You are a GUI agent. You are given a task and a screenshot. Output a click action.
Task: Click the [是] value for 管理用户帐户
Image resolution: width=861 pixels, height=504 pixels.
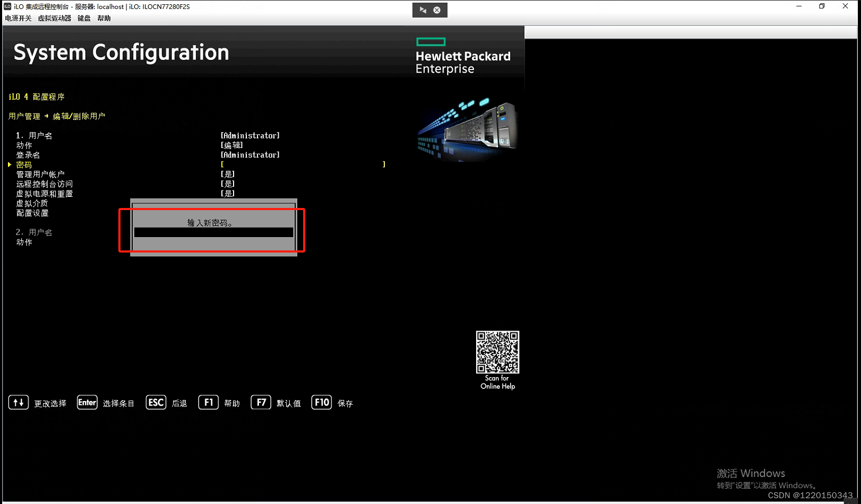(228, 174)
